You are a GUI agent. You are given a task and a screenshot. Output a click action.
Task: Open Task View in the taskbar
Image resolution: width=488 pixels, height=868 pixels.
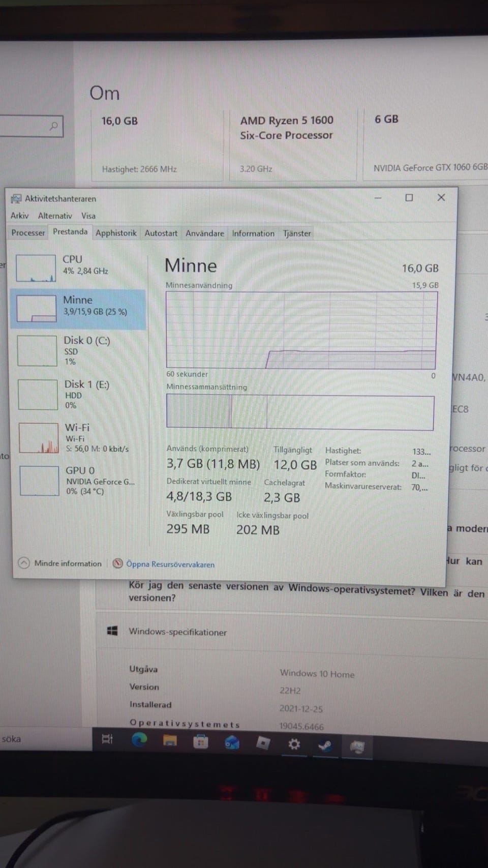[107, 739]
